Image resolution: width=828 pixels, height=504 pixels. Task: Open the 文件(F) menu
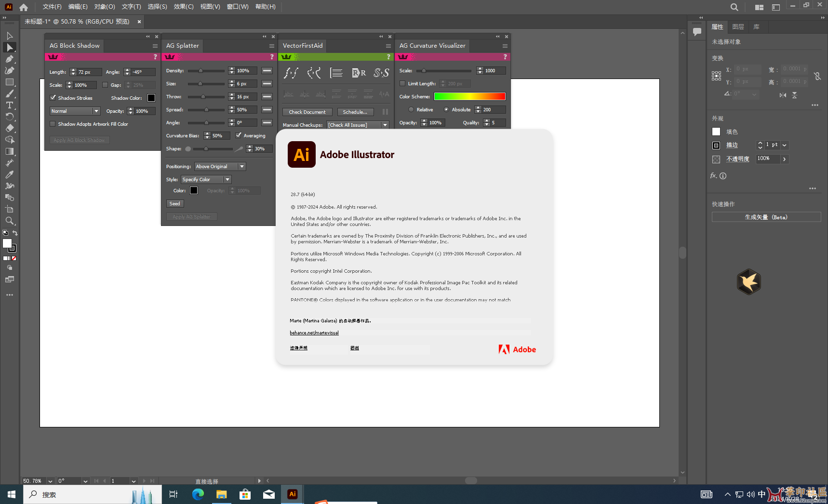[52, 7]
